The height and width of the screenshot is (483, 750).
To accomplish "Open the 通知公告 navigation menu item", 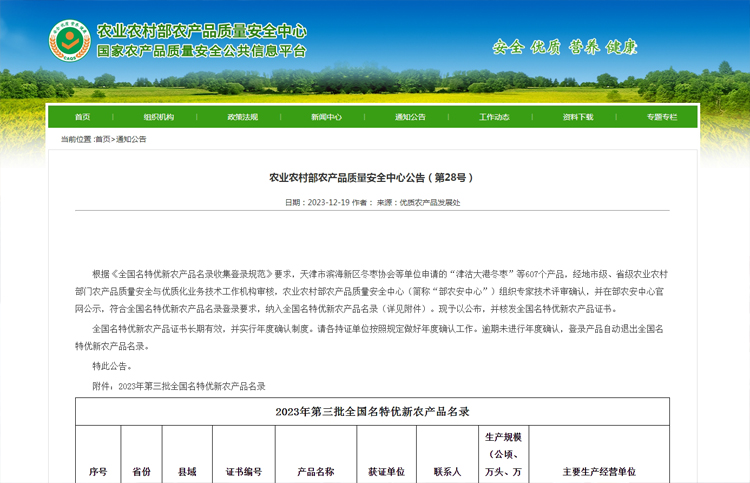I will [x=410, y=117].
